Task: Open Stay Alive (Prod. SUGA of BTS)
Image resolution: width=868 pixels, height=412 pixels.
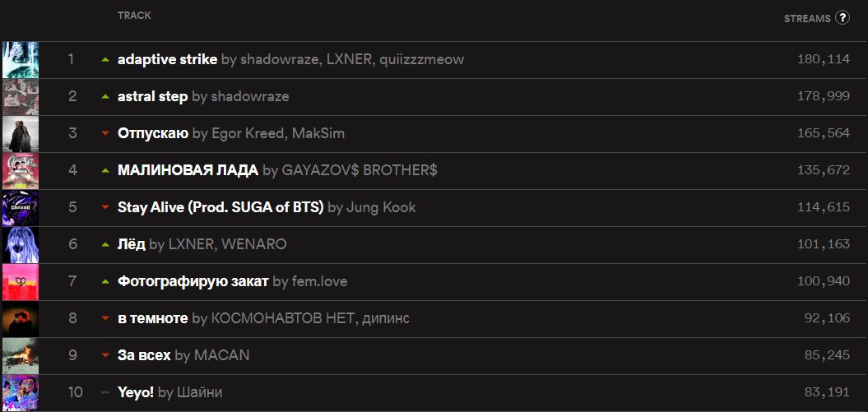Action: pyautogui.click(x=220, y=207)
